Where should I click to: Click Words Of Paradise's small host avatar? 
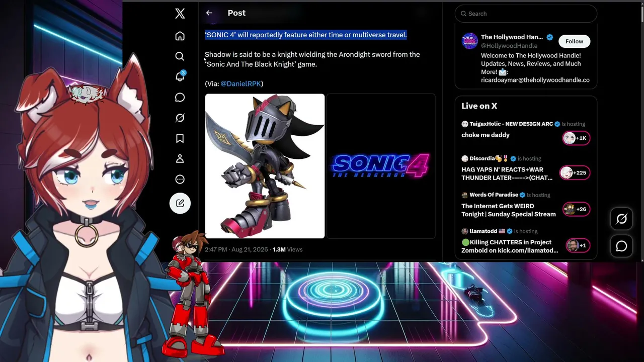pos(464,195)
